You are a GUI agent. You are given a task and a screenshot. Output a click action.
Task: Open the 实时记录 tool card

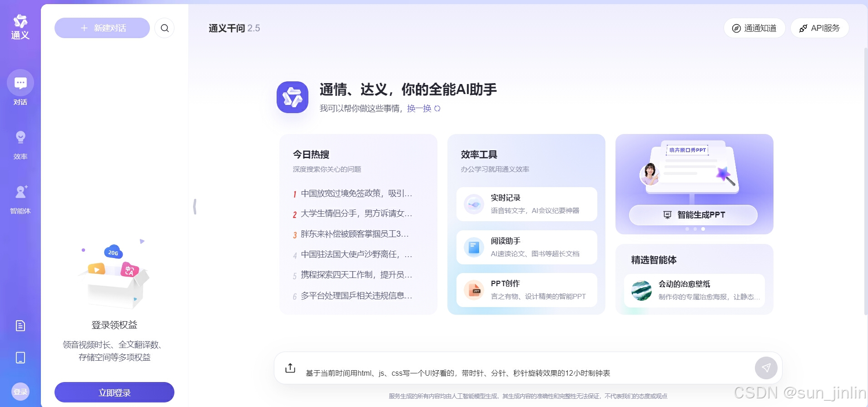(x=526, y=204)
